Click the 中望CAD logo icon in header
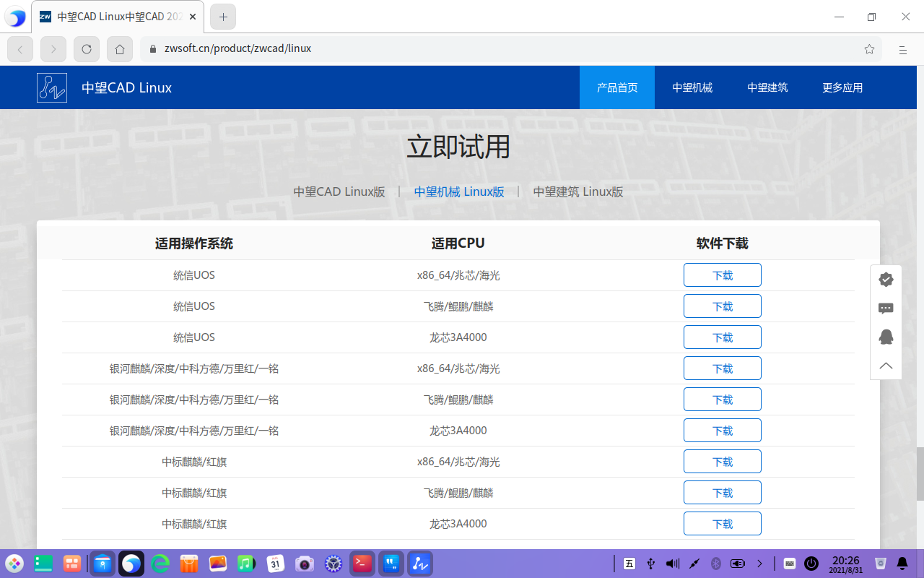Screen dimensions: 924x578 52,87
